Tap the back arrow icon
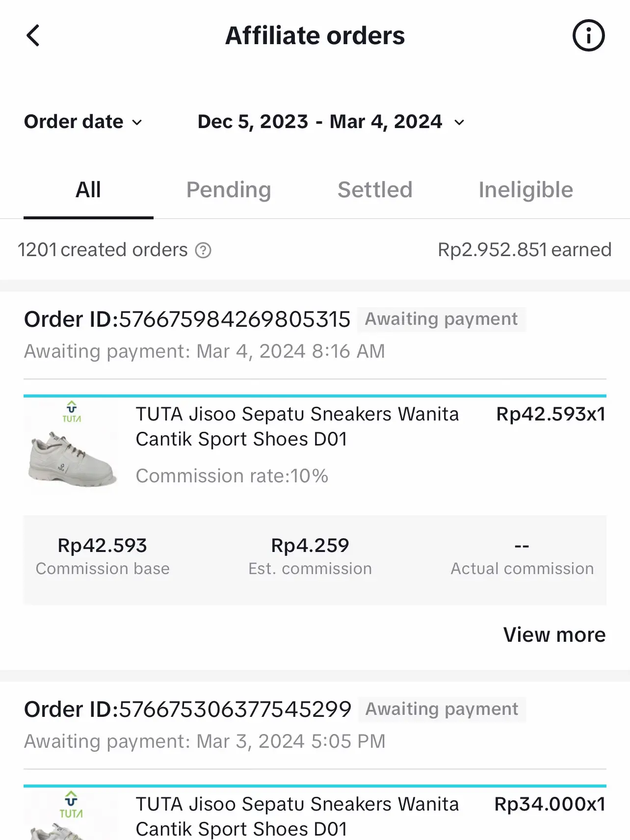The width and height of the screenshot is (630, 840). tap(33, 36)
